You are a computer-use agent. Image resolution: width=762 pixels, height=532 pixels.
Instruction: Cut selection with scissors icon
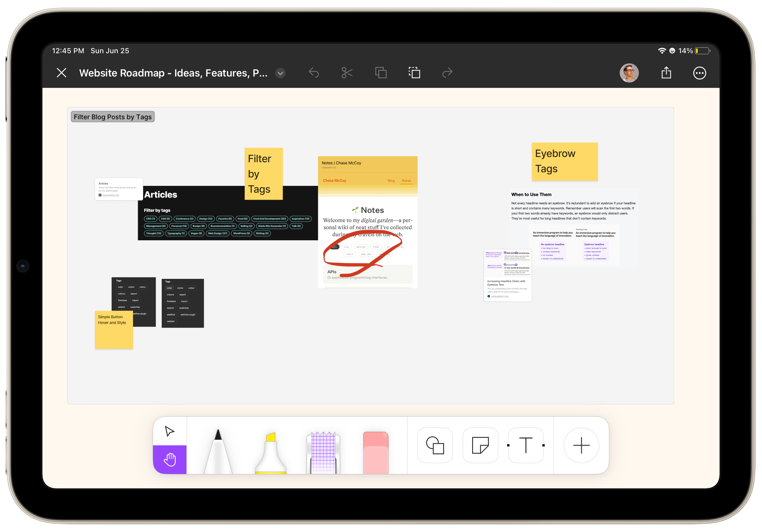tap(347, 73)
